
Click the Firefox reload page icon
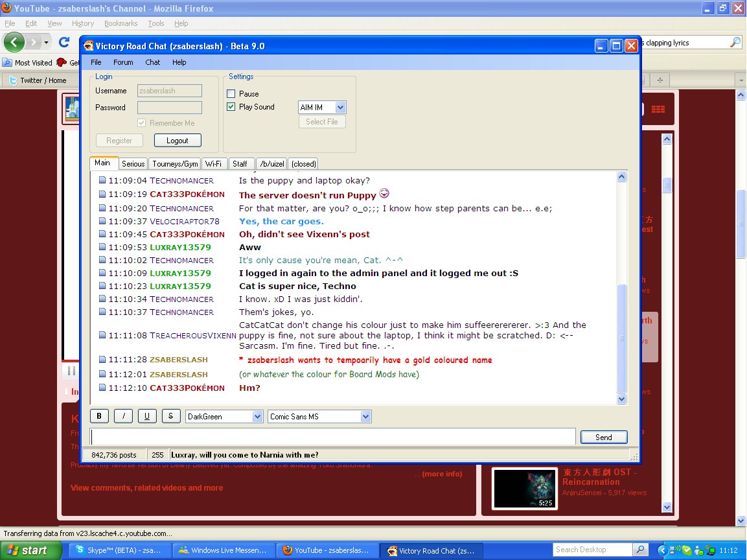pos(64,43)
